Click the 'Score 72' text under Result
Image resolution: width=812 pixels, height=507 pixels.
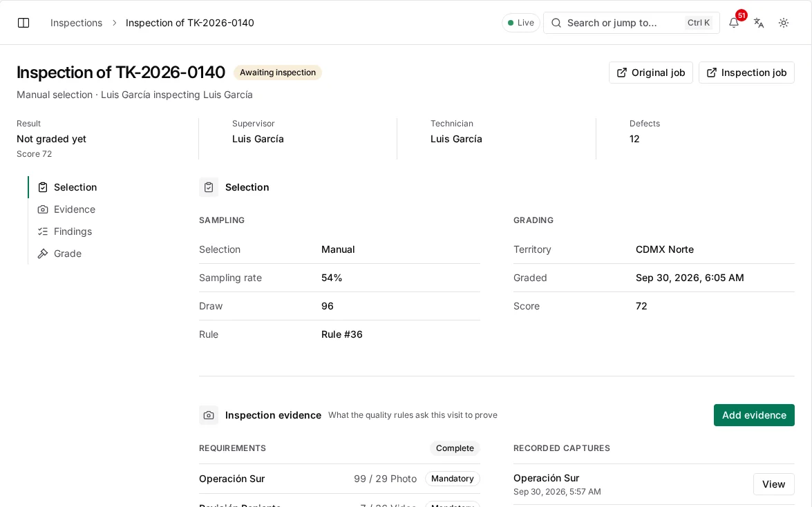[x=34, y=154]
